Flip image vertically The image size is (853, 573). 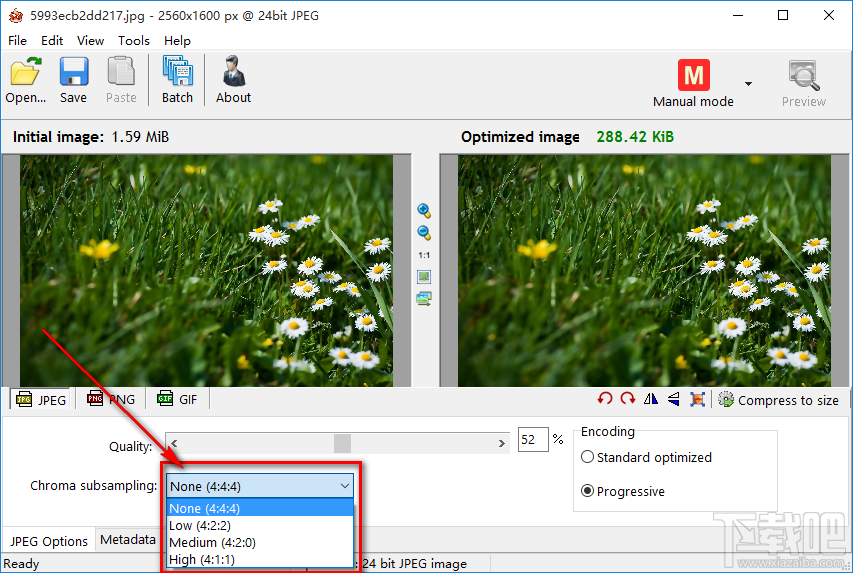pos(673,399)
